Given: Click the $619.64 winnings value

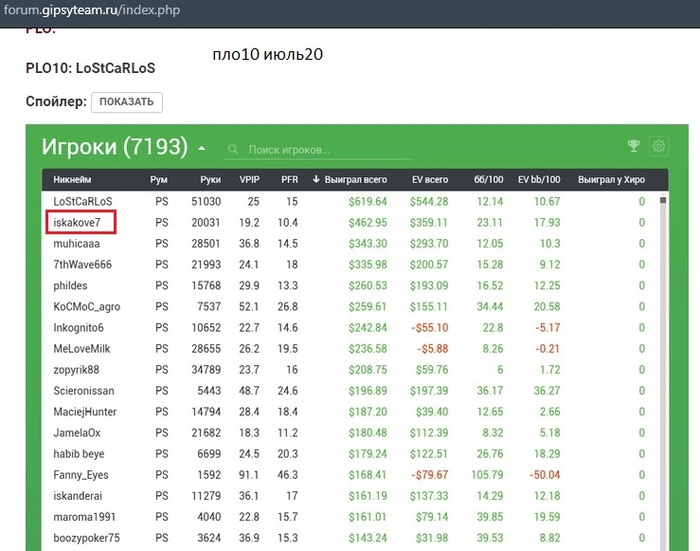Looking at the screenshot, I should 368,201.
